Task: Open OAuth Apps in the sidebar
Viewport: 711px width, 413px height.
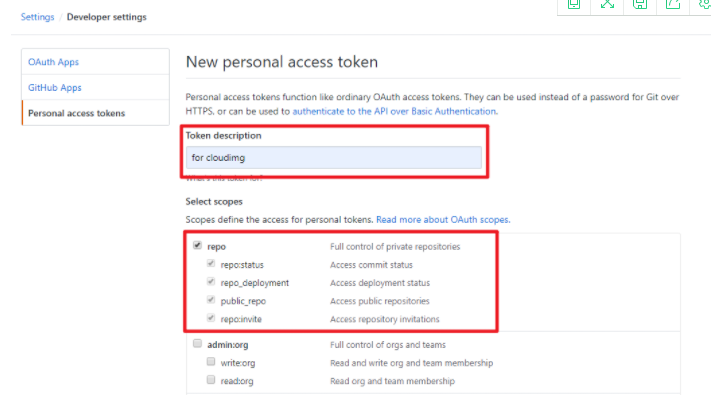Action: pos(54,62)
